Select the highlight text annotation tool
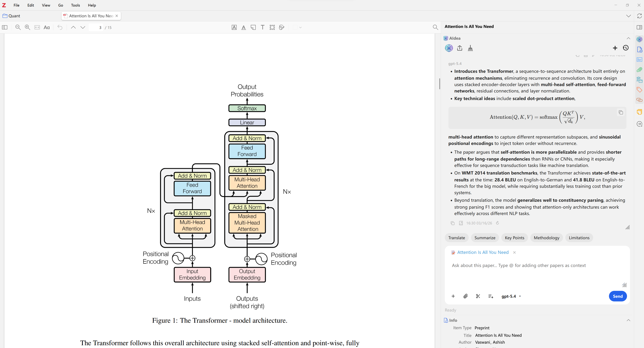The width and height of the screenshot is (644, 348). [234, 27]
